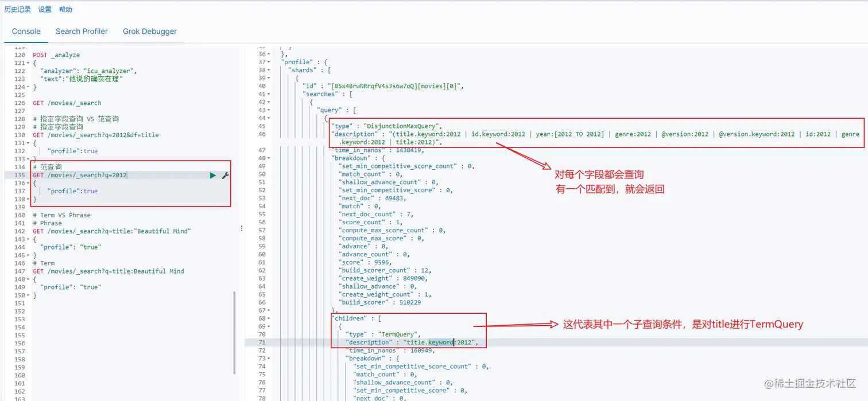Switch to the Search Profiler tab
Viewport: 868px width, 401px height.
(x=82, y=32)
